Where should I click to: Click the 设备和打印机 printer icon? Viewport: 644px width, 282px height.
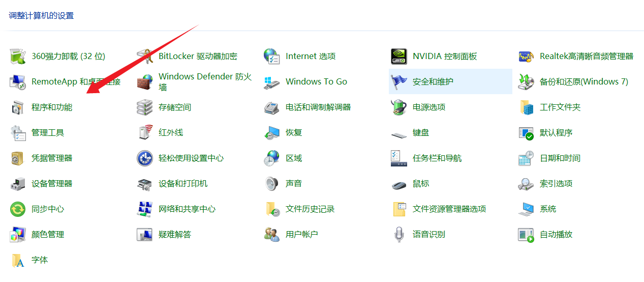(145, 183)
